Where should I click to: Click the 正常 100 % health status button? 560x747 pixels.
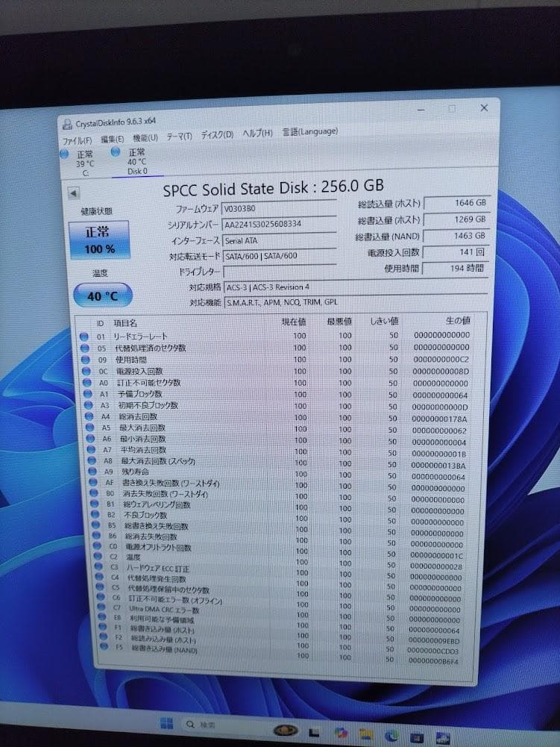click(99, 240)
